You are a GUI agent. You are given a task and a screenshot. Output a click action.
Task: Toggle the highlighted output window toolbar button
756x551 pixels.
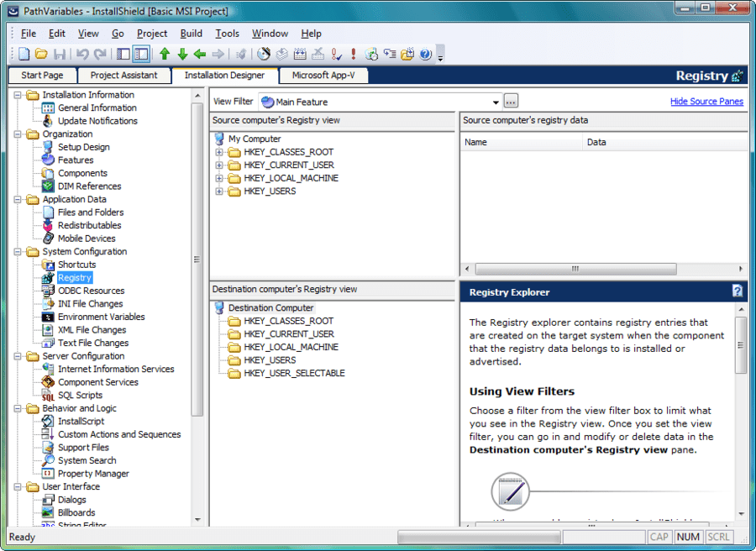point(141,54)
